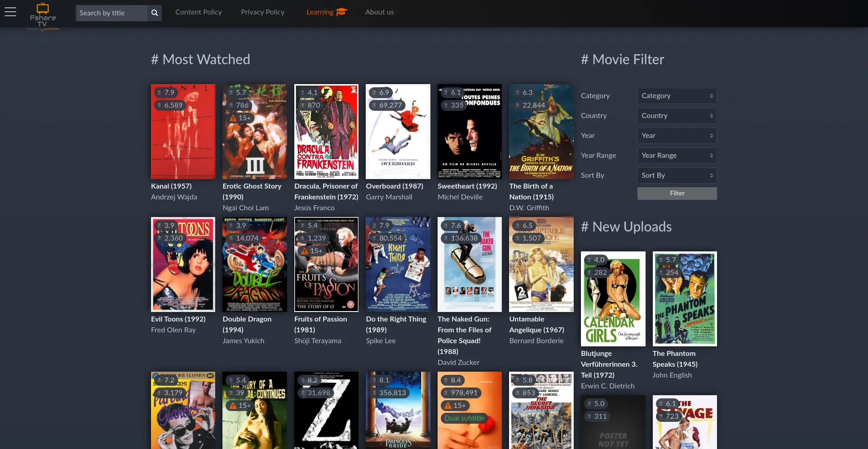868x449 pixels.
Task: Expand the Country dropdown
Action: 677,116
